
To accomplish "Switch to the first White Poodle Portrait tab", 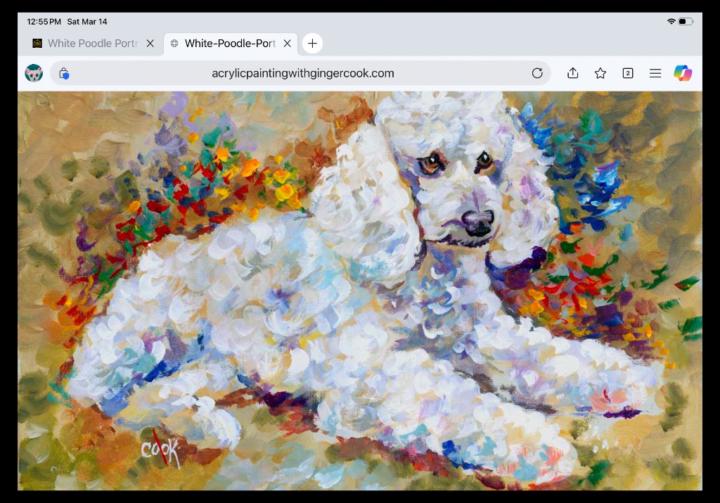I will 92,44.
